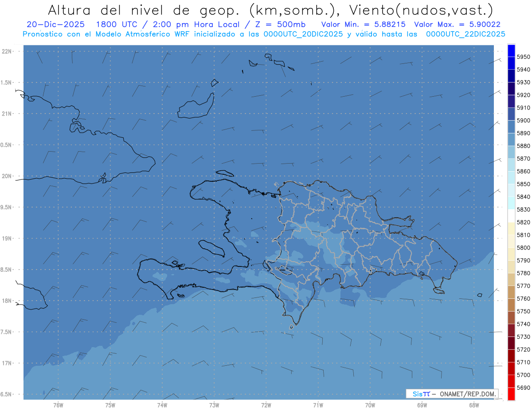Click 'Valor Max. = 5.90022'
The image size is (532, 411).
pyautogui.click(x=457, y=24)
